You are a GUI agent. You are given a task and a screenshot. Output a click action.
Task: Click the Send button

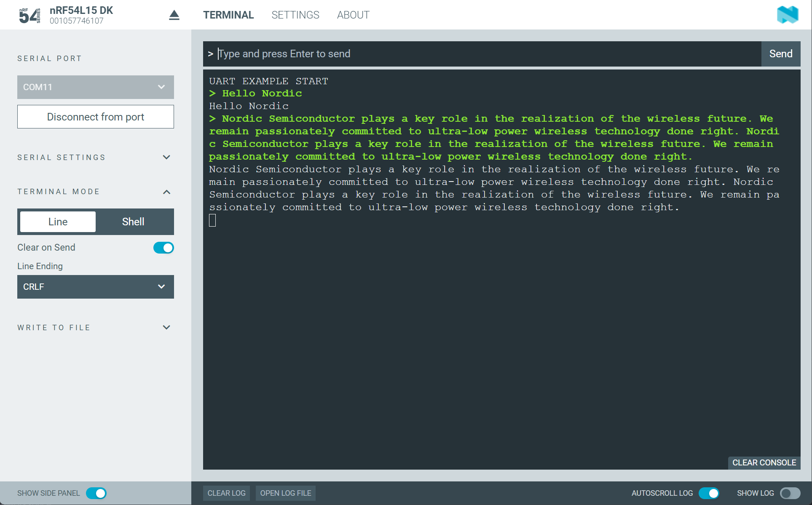pos(781,54)
